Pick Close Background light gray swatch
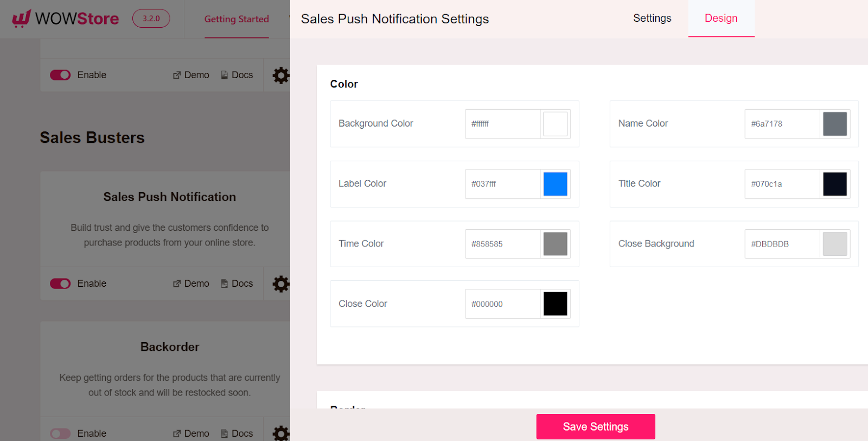This screenshot has width=868, height=441. coord(835,244)
